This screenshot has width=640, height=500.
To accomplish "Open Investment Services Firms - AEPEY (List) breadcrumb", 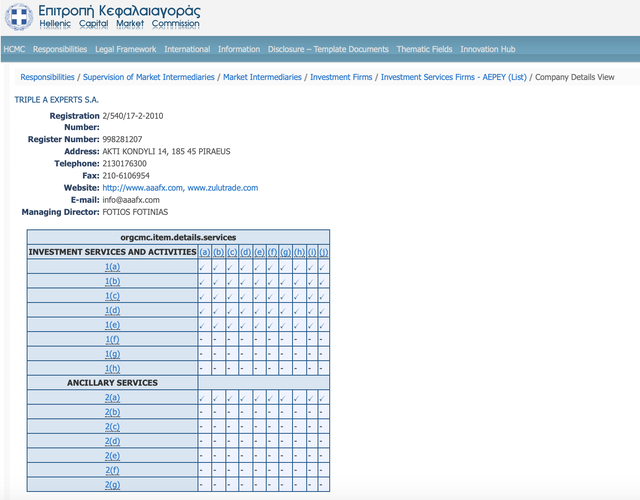I will [454, 77].
